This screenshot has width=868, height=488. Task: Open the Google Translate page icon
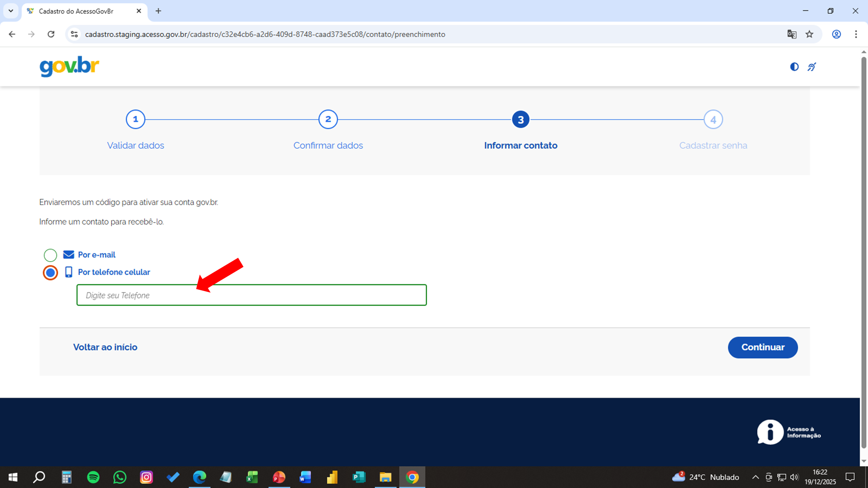(792, 34)
